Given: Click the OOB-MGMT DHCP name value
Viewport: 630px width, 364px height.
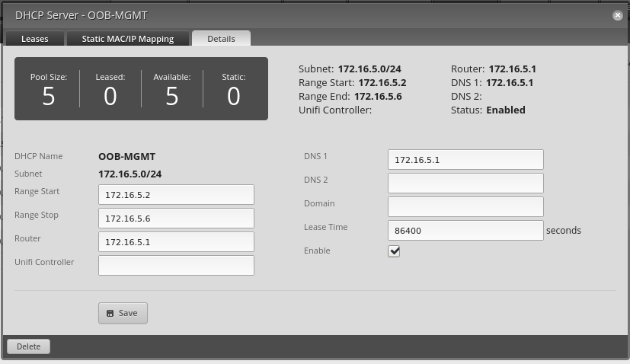Looking at the screenshot, I should pos(127,157).
